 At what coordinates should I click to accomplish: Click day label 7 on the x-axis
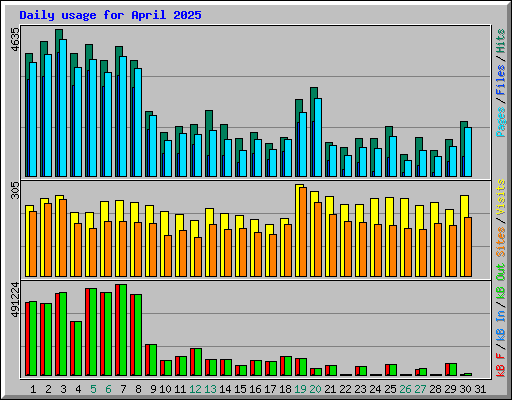tap(123, 389)
